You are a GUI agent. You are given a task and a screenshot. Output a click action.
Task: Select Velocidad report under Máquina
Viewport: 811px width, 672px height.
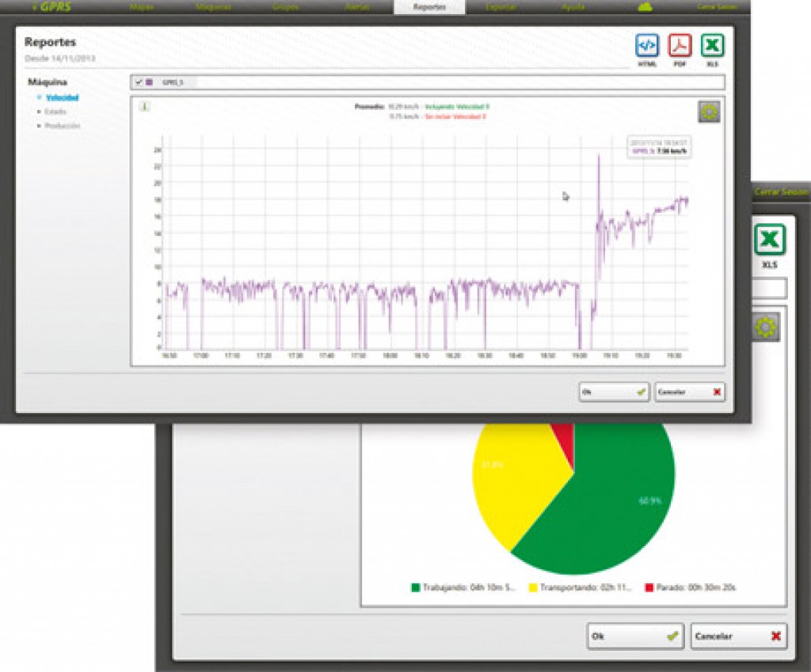pos(62,97)
